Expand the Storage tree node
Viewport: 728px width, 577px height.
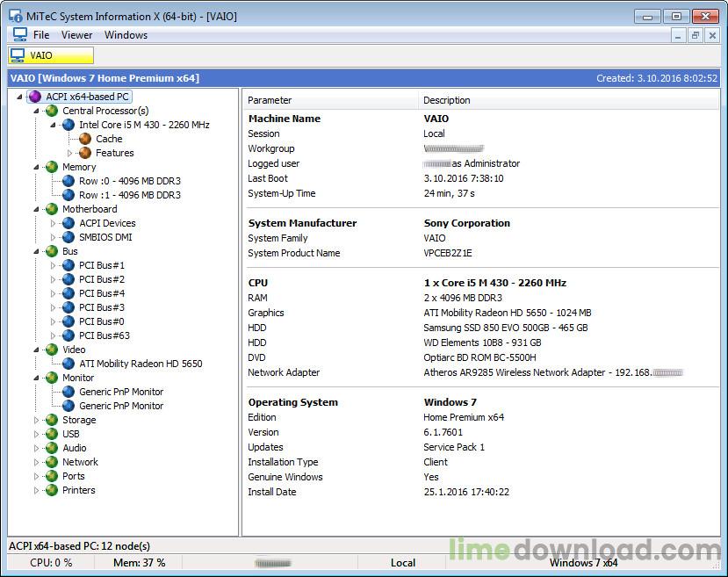(37, 420)
